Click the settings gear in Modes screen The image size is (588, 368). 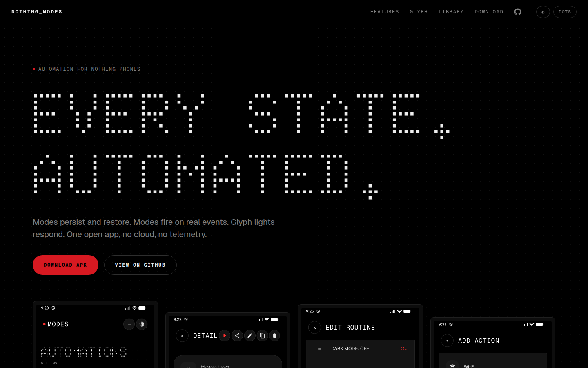[x=142, y=324]
